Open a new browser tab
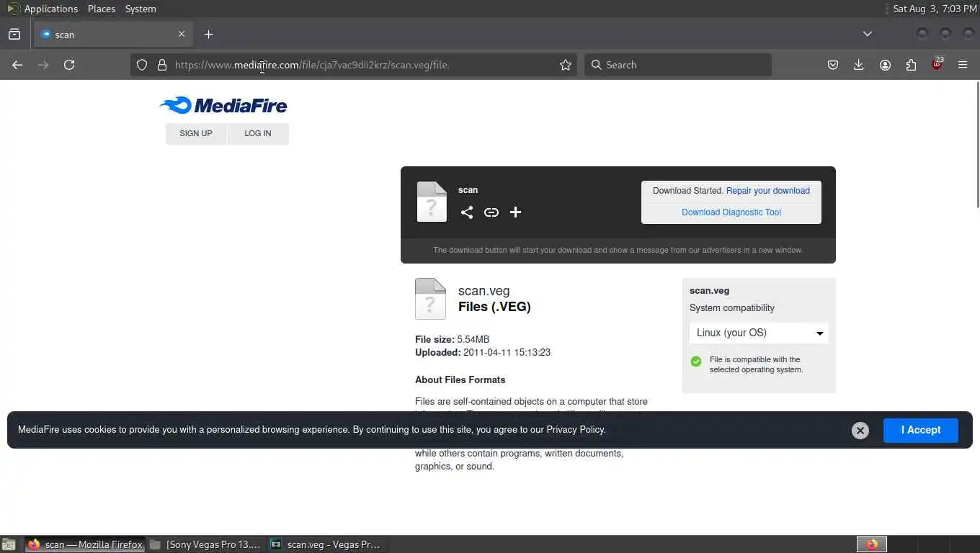The image size is (980, 553). click(x=208, y=34)
